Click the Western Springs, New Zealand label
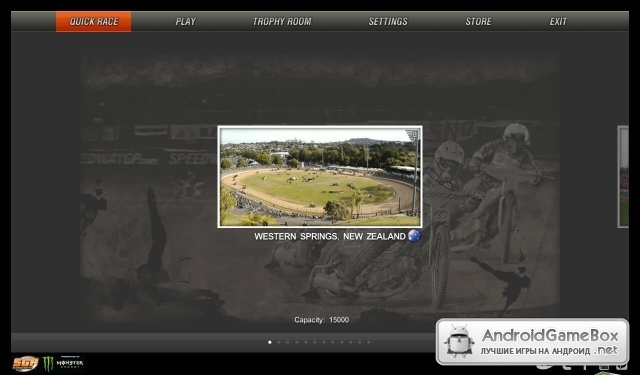 [x=330, y=236]
